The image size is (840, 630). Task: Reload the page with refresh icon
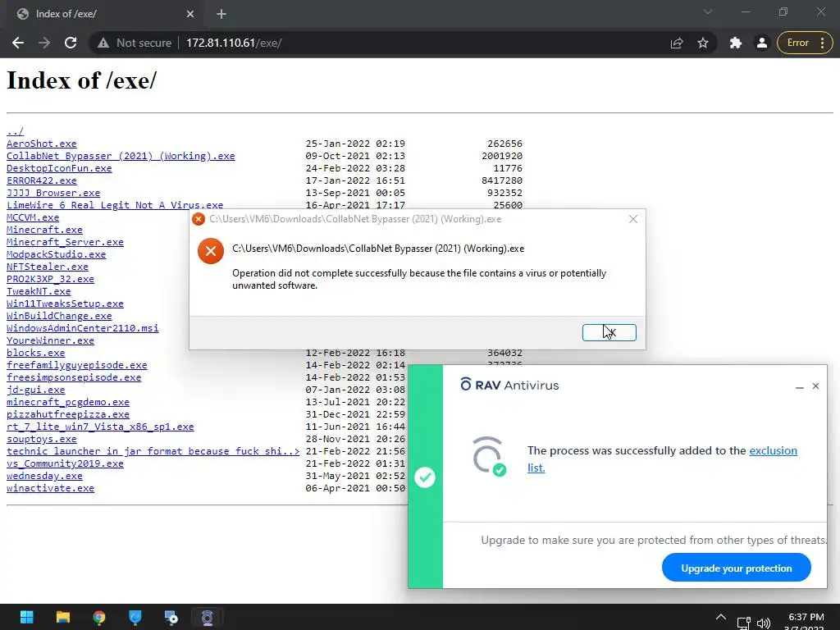[x=71, y=43]
